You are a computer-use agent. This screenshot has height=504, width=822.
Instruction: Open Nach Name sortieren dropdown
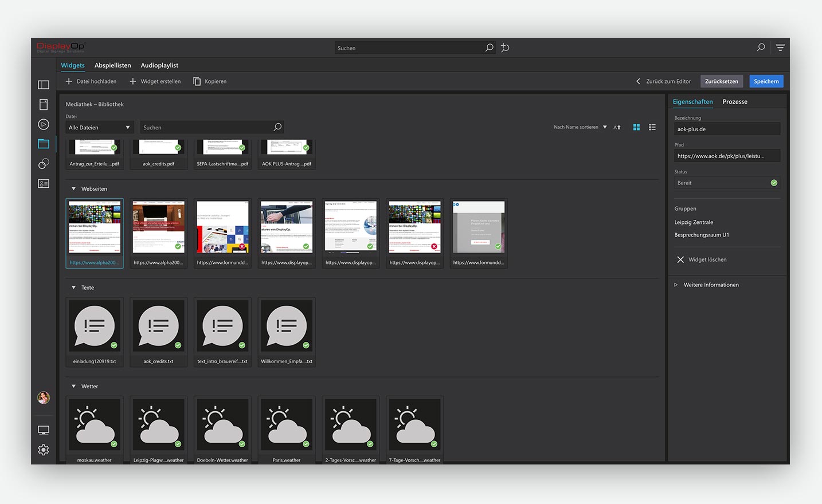(x=580, y=127)
